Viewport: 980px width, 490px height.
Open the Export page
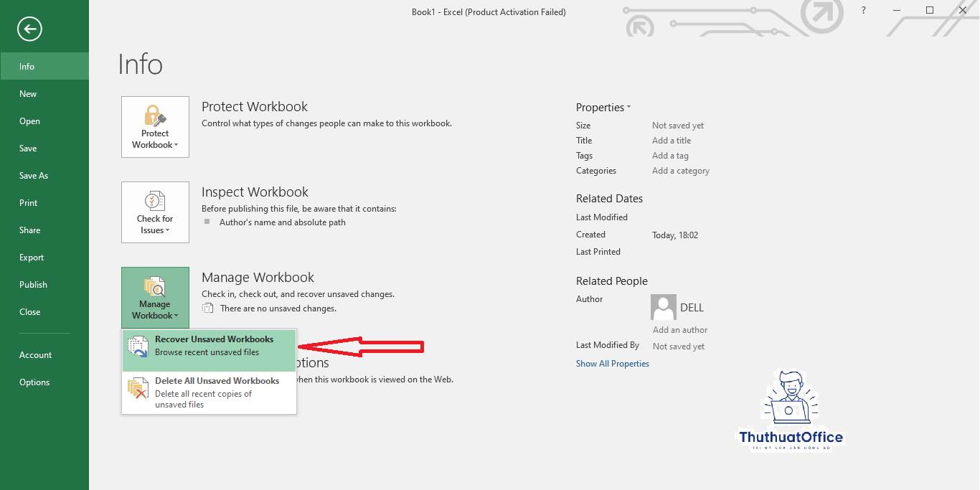click(44, 257)
